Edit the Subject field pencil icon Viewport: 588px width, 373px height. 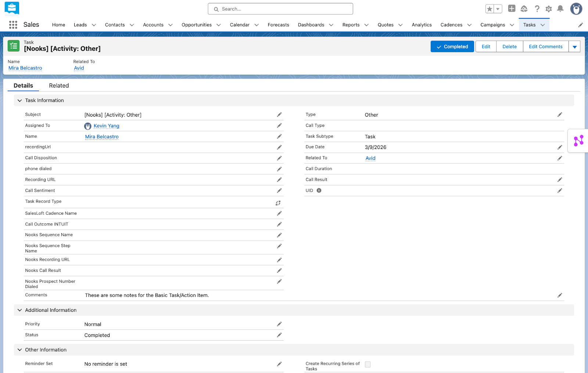[279, 115]
